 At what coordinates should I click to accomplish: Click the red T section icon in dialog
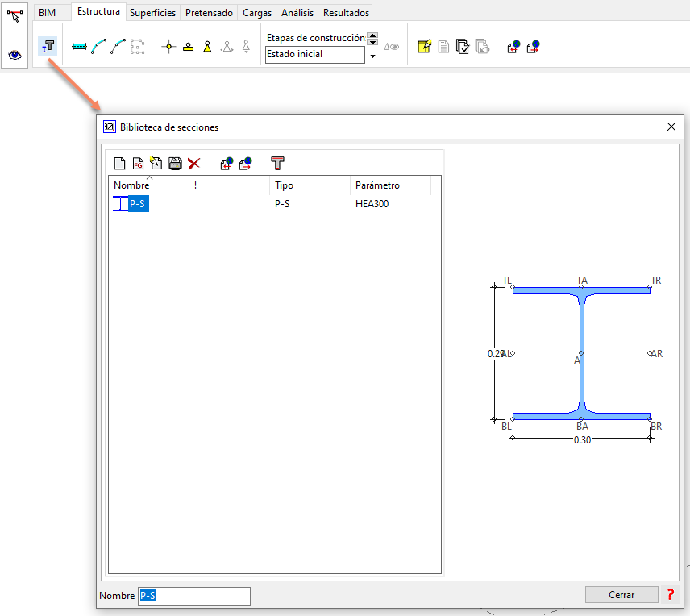[277, 164]
